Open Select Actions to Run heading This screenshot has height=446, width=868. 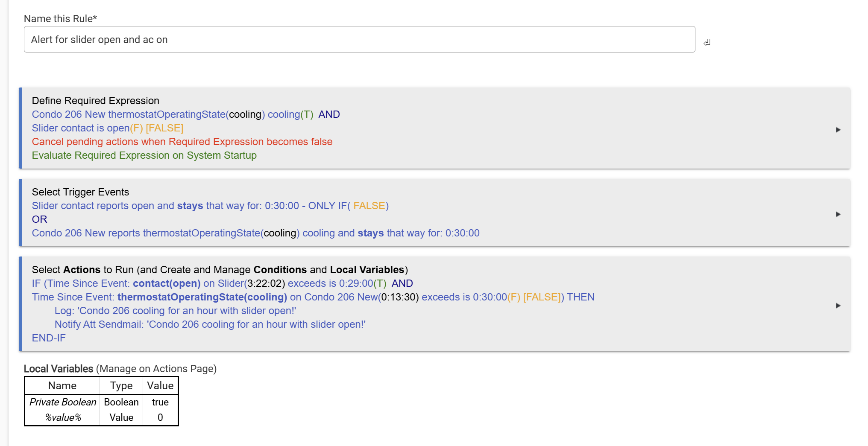pyautogui.click(x=220, y=270)
